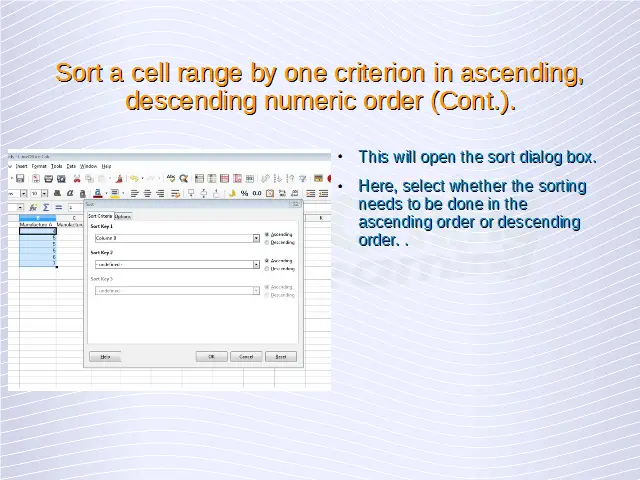
Task: Open the Sort Key 1 column dropdown
Action: click(x=256, y=238)
